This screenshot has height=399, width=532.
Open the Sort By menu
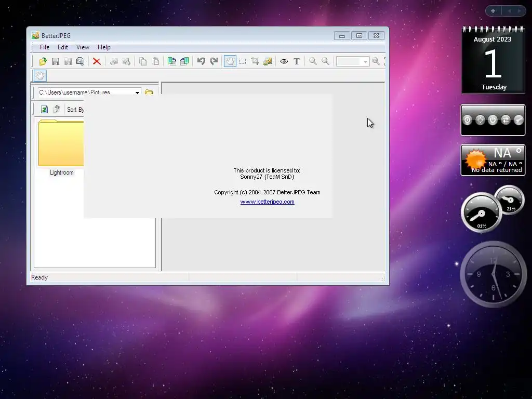coord(75,110)
